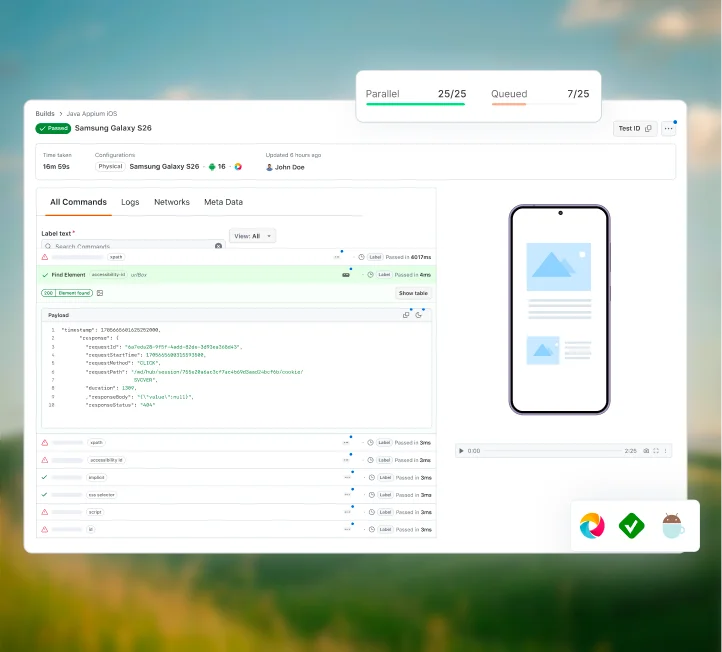Image resolution: width=722 pixels, height=652 pixels.
Task: Click the warning icon on script row
Action: click(x=45, y=512)
